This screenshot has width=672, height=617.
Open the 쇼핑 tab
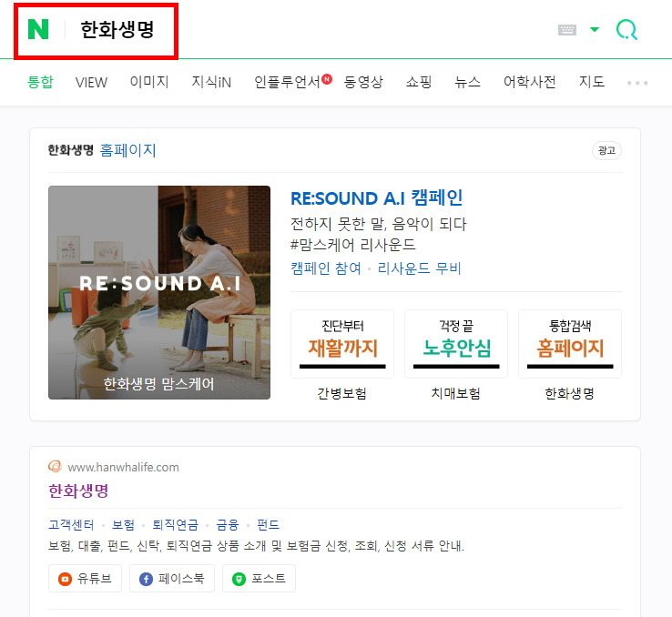419,81
